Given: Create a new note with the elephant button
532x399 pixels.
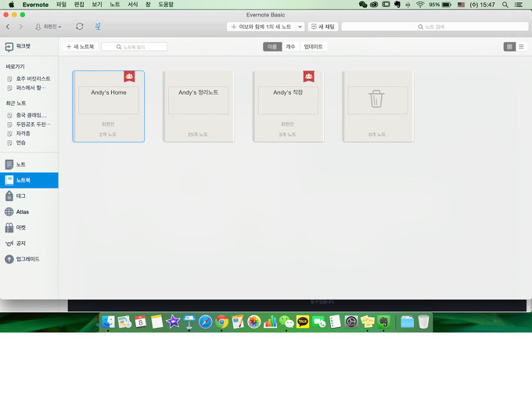Looking at the screenshot, I should 261,27.
